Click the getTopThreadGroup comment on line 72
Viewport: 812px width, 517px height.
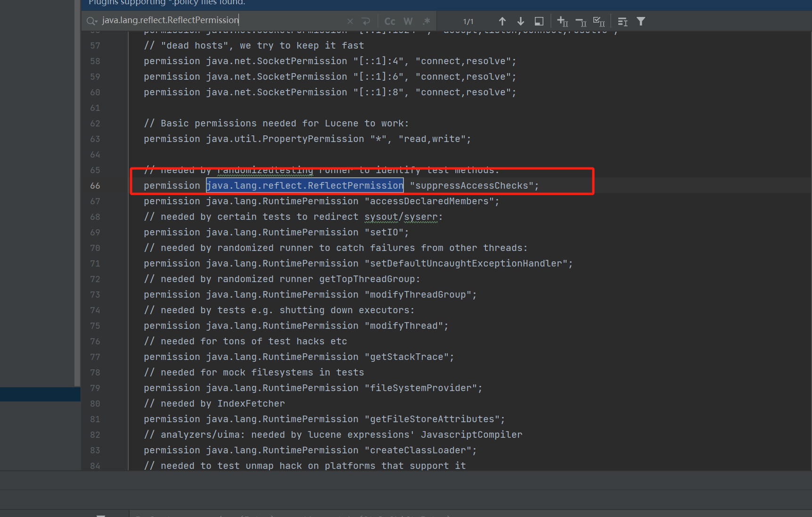282,279
